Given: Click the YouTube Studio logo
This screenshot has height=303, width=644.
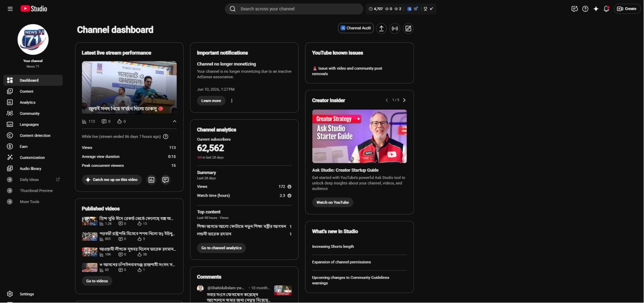Looking at the screenshot, I should click(x=34, y=9).
